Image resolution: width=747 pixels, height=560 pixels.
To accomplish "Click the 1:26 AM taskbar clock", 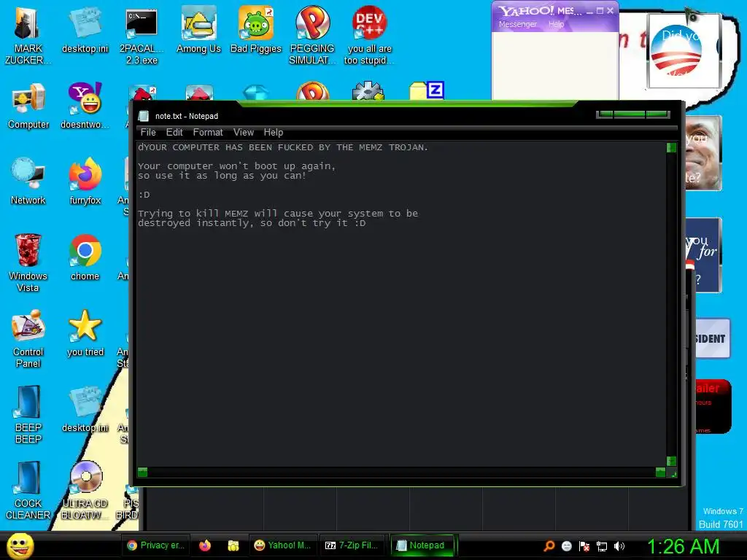I will pos(683,546).
